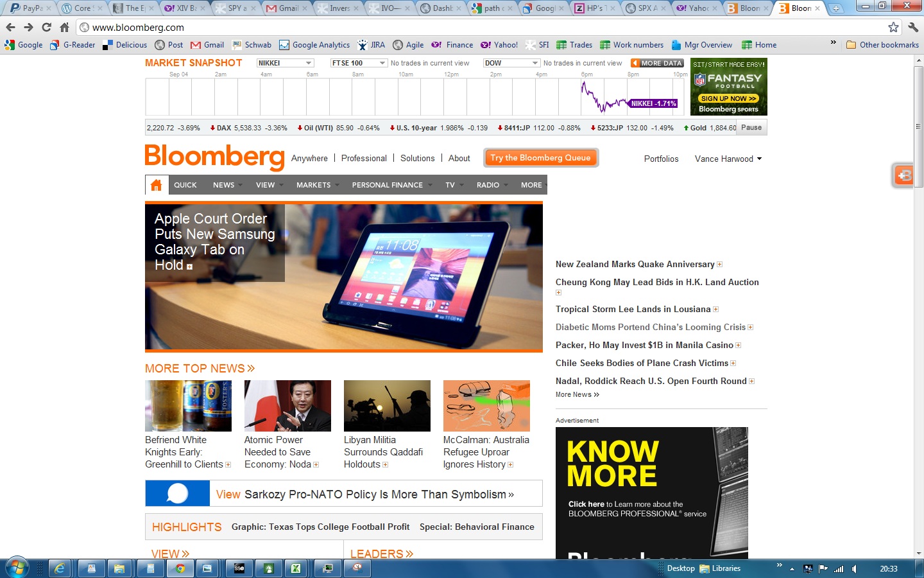The width and height of the screenshot is (924, 578).
Task: Open the Chrome wrench settings menu
Action: 913,28
